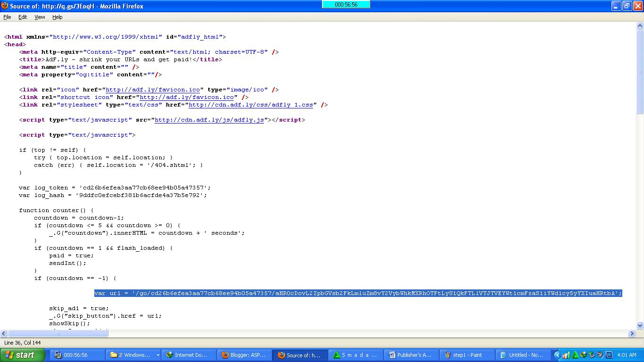This screenshot has height=362, width=644.
Task: Click the "countdown = countdown-1;" line
Action: [79, 218]
